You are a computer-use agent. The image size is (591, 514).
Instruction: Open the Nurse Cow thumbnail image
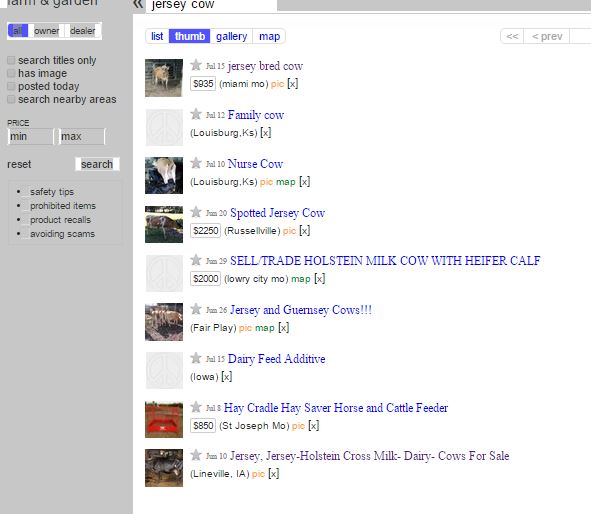164,176
